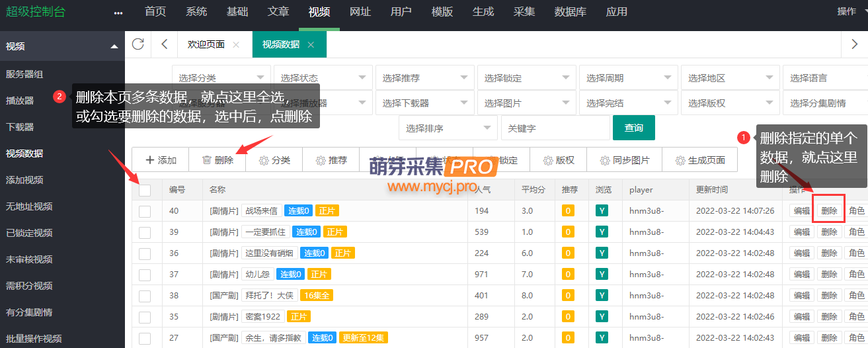Open the 选择锁定 dropdown
The height and width of the screenshot is (348, 868).
point(527,77)
